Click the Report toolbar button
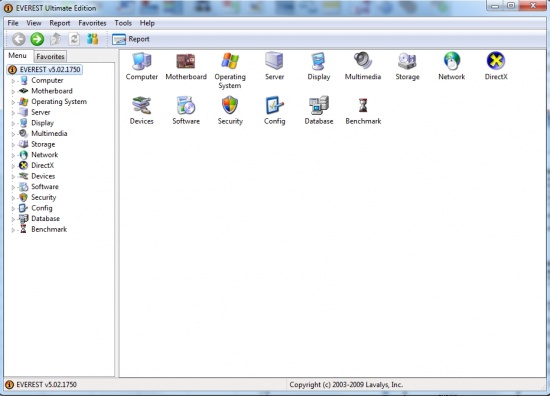 (131, 39)
